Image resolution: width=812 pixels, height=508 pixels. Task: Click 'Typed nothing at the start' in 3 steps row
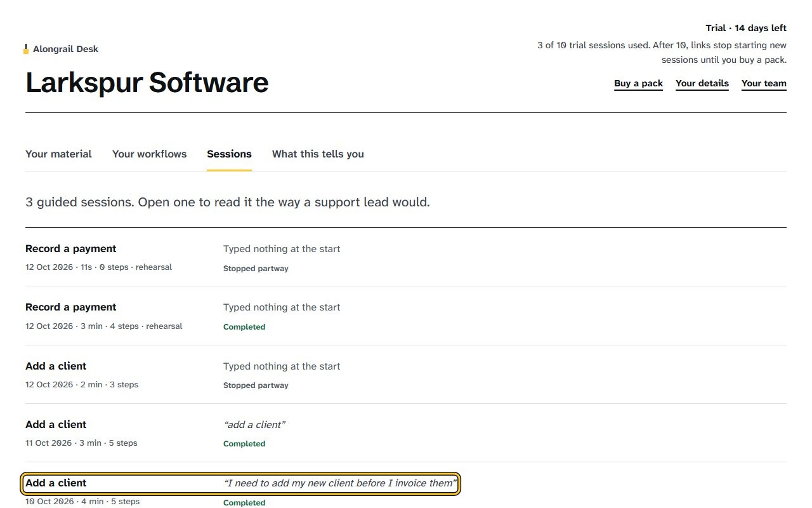click(x=282, y=366)
